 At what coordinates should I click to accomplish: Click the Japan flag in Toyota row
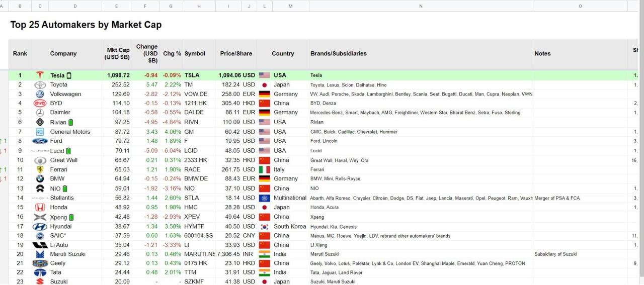[265, 85]
